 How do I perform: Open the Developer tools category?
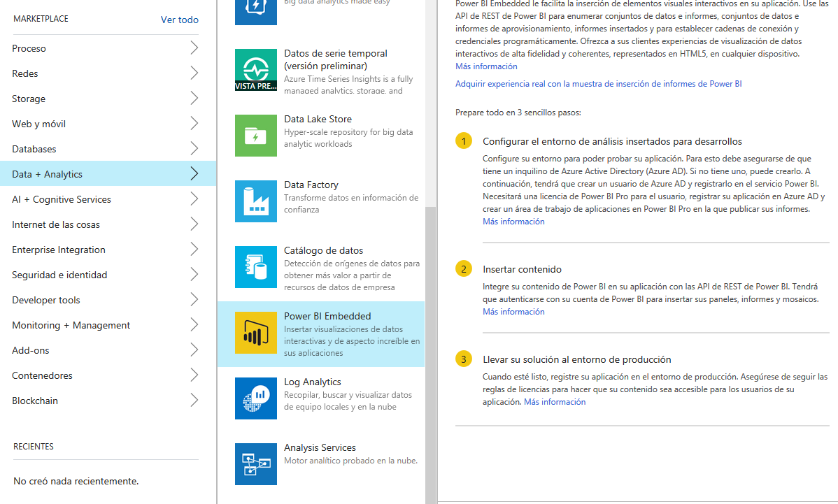tap(108, 299)
